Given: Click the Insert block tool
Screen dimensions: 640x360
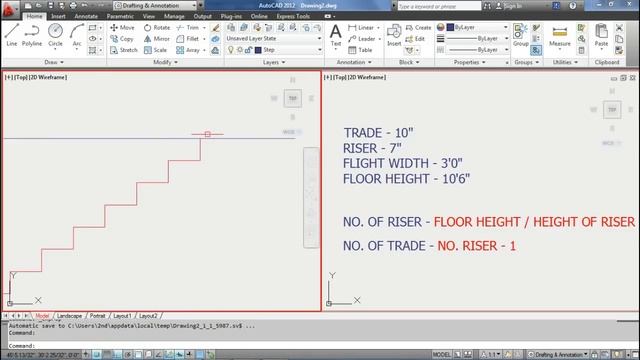Looking at the screenshot, I should click(394, 35).
